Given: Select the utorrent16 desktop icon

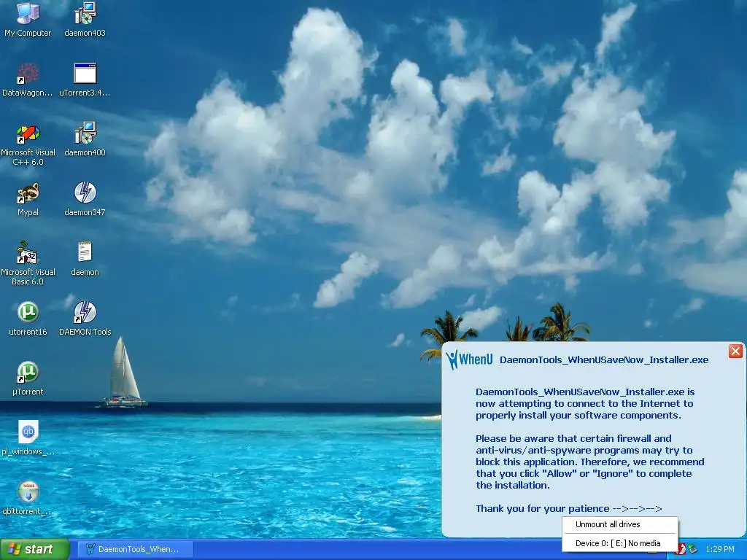Looking at the screenshot, I should pos(28,318).
